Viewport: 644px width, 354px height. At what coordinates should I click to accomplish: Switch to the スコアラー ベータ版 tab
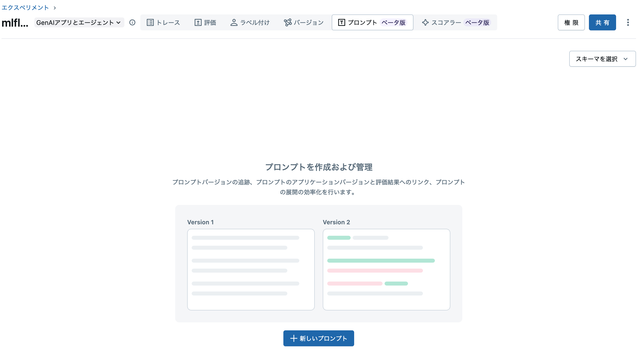click(x=457, y=22)
